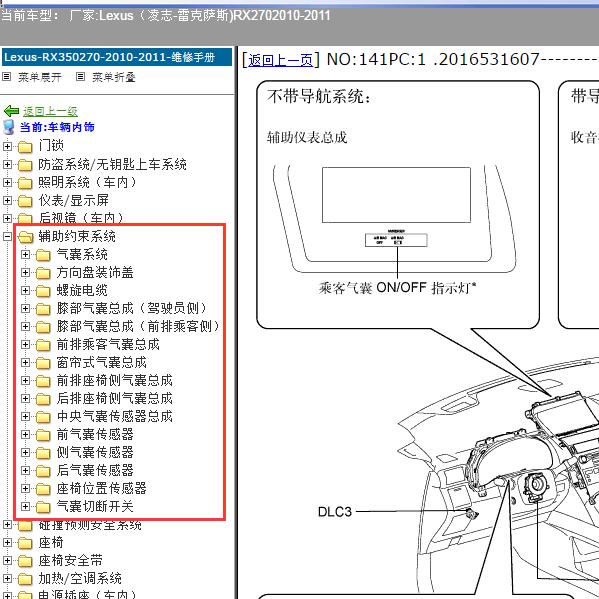Expand the 气囊切断开关 subfolder
This screenshot has width=599, height=599.
(x=25, y=507)
